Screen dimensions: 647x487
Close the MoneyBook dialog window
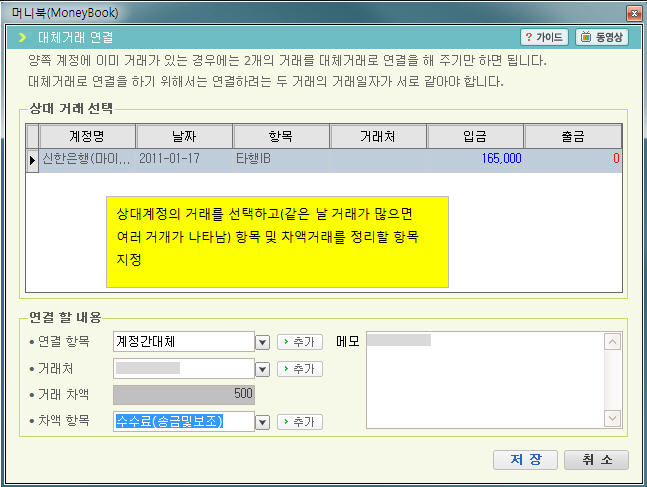[633, 13]
